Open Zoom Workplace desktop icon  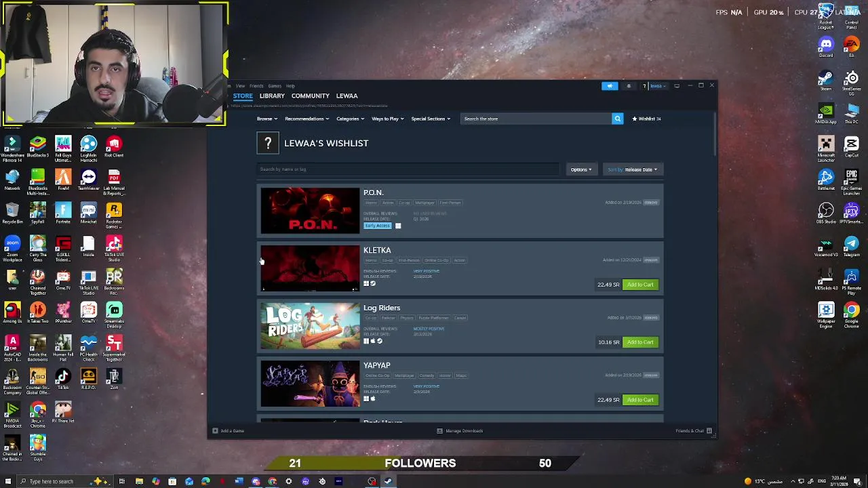click(12, 247)
